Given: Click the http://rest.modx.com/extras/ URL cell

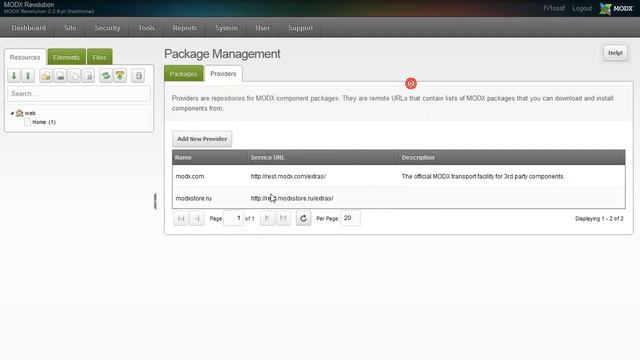Looking at the screenshot, I should point(288,176).
